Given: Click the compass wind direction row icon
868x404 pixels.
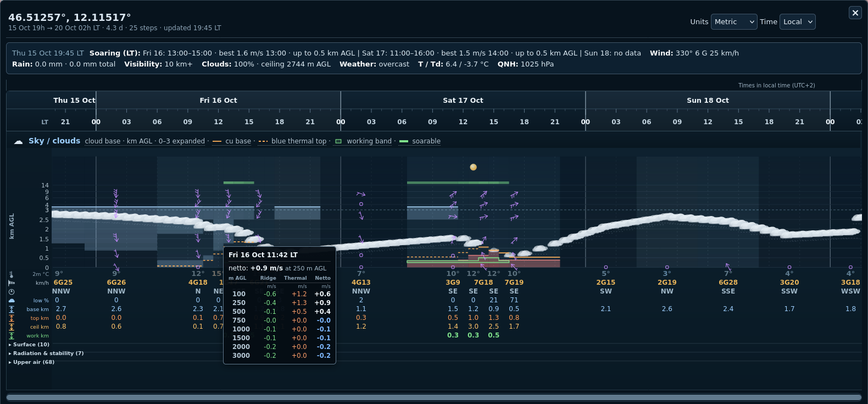Looking at the screenshot, I should (x=12, y=291).
